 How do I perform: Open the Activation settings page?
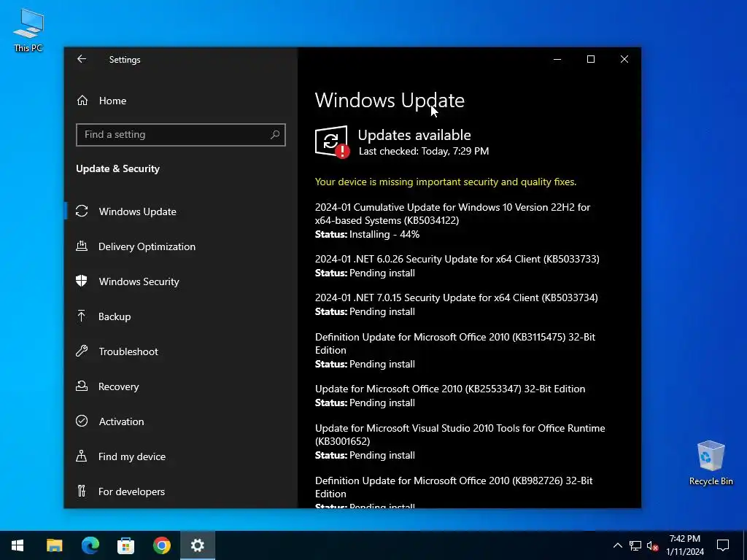point(181,421)
